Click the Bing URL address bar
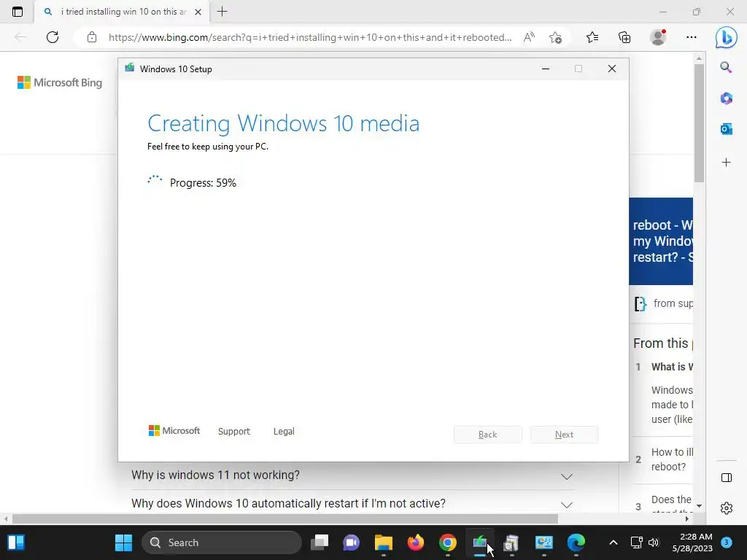The width and height of the screenshot is (747, 560). click(x=309, y=37)
